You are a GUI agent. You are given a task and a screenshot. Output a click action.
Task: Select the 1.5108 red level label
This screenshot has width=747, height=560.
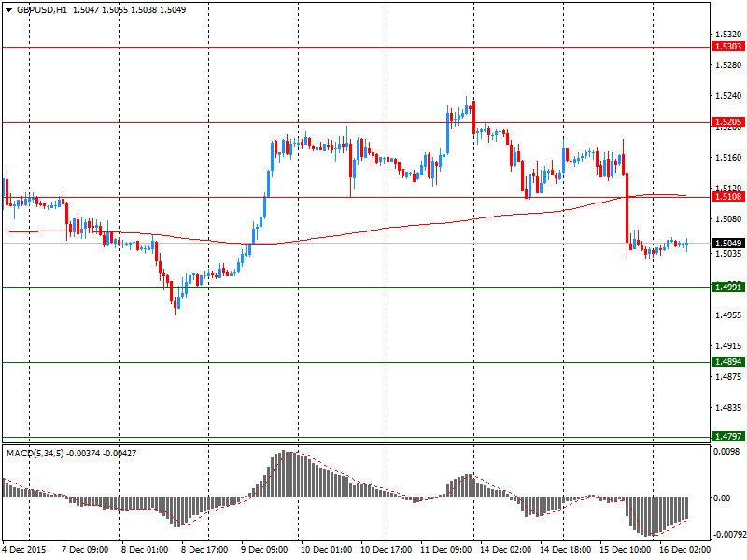pyautogui.click(x=727, y=196)
